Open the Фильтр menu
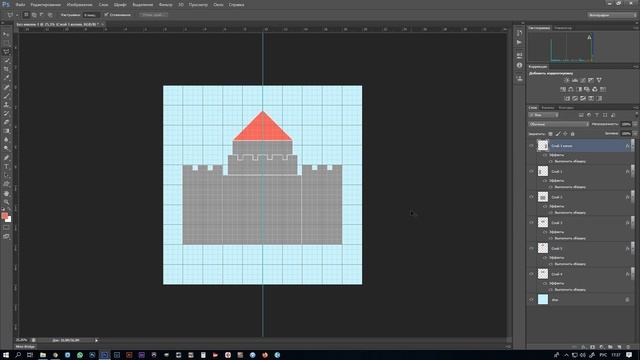The image size is (640, 360). point(165,5)
